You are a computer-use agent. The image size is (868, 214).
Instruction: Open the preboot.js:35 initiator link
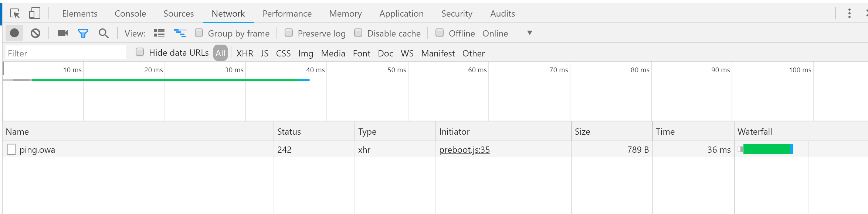(x=464, y=150)
